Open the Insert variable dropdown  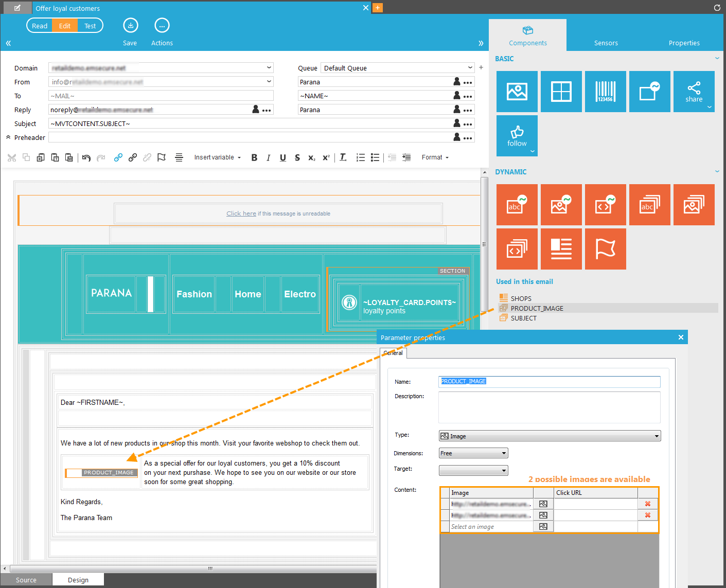coord(217,157)
